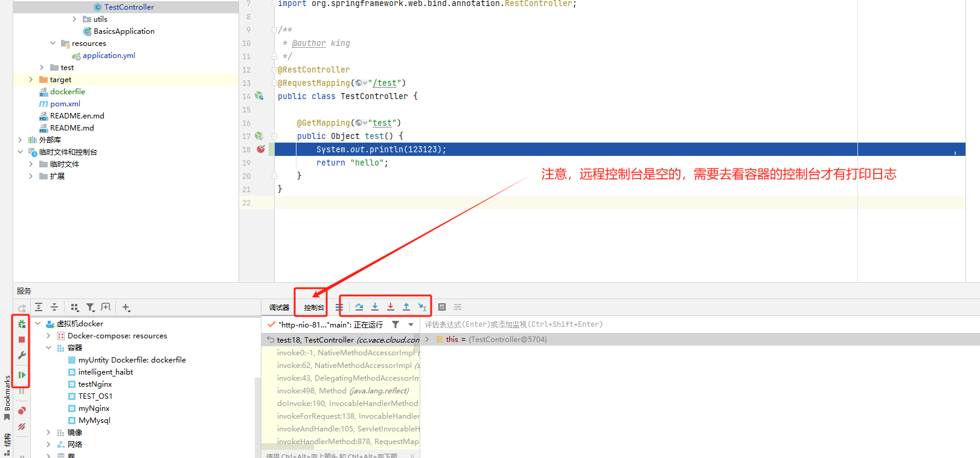The width and height of the screenshot is (980, 458).
Task: Open the thread selector dropdown arrow
Action: point(411,324)
